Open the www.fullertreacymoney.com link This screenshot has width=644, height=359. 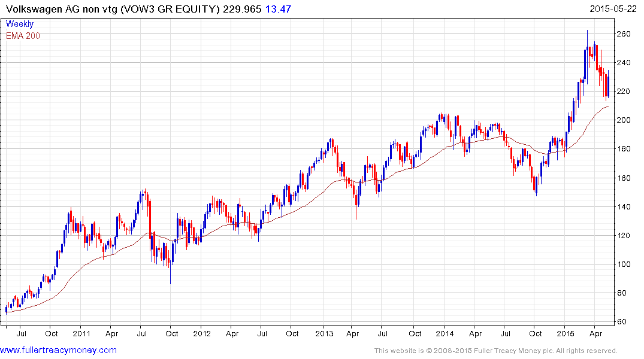(58, 351)
